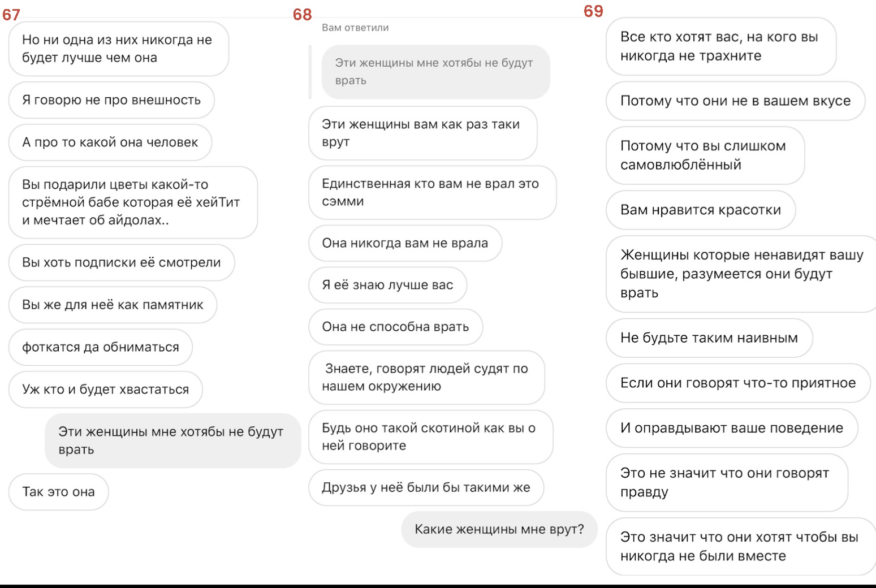Select the message 'Она никогда вам не врала'
This screenshot has width=876, height=588.
405,243
